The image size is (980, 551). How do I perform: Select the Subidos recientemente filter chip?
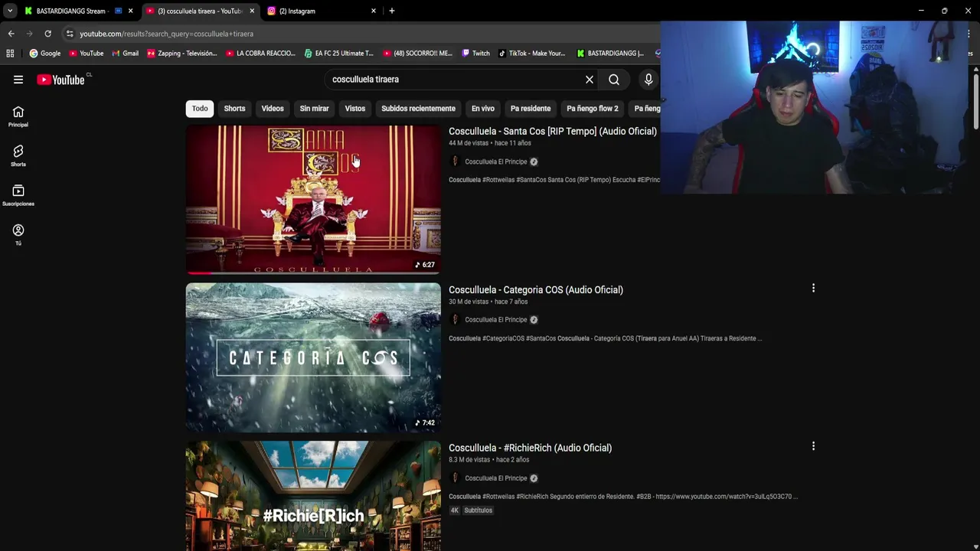click(418, 109)
